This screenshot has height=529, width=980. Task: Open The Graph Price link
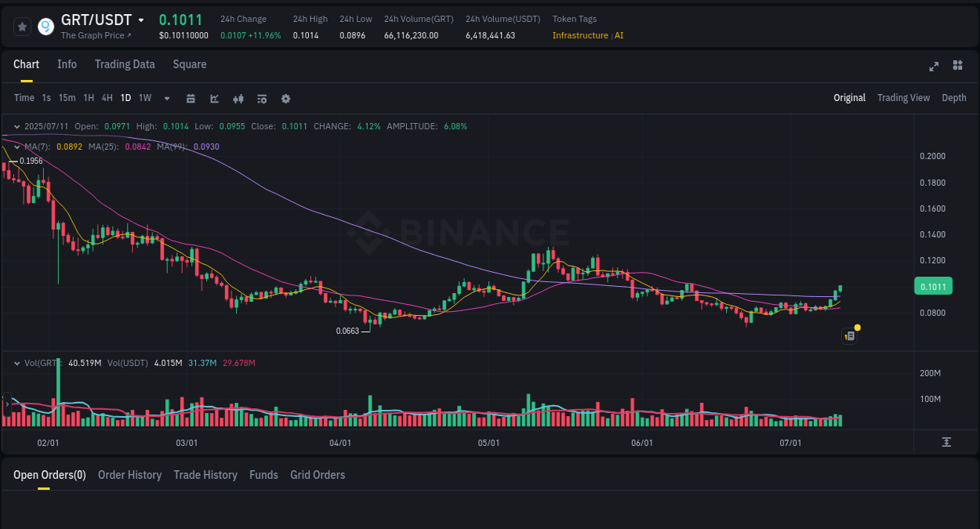(97, 35)
